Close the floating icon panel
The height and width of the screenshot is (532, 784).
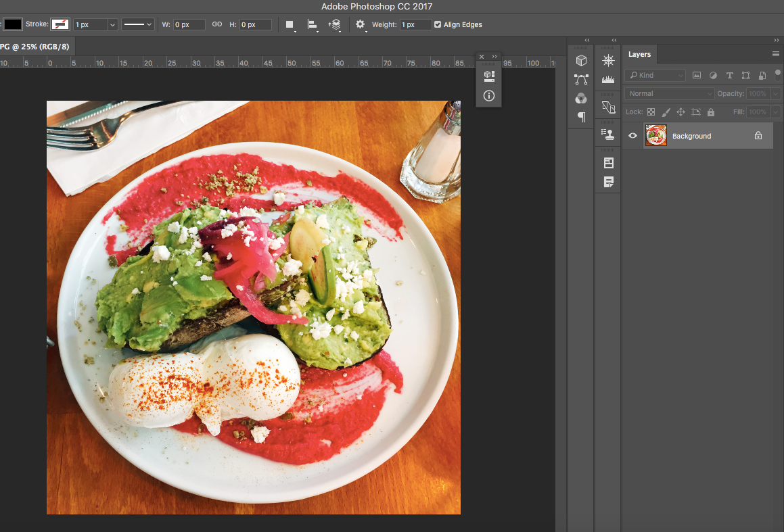pos(482,57)
